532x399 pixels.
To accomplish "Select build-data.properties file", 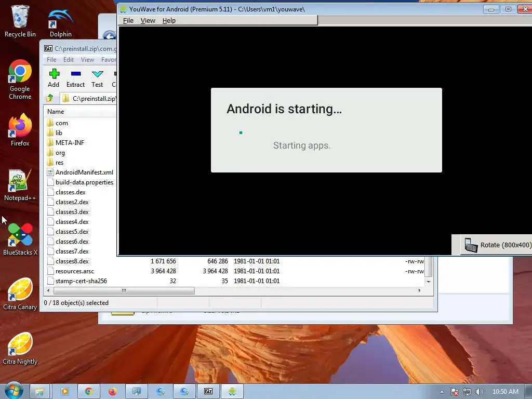I will (x=84, y=182).
